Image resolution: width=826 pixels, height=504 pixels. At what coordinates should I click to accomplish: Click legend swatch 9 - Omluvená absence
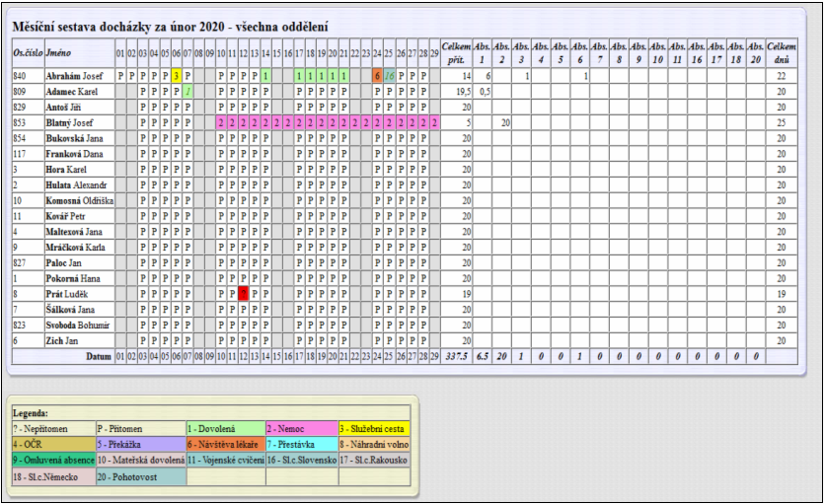(53, 460)
